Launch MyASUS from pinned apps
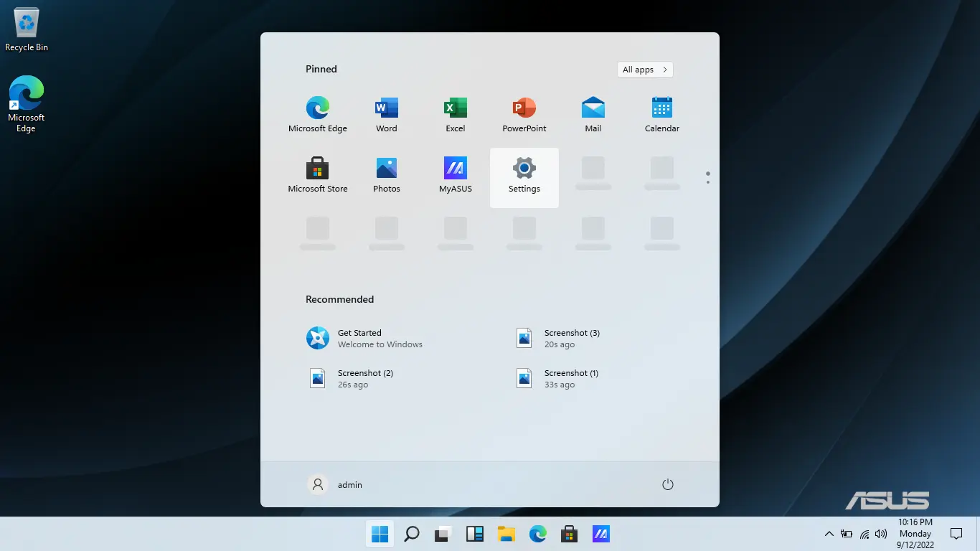Image resolution: width=980 pixels, height=551 pixels. (x=455, y=175)
